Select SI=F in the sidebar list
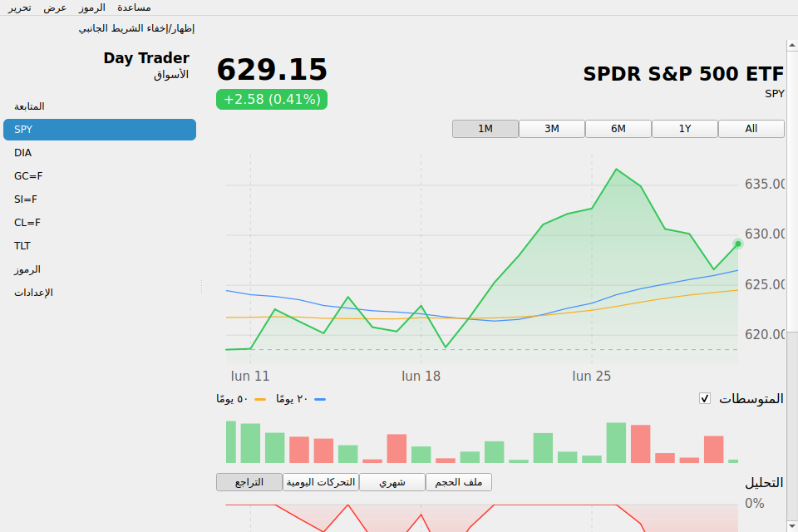The height and width of the screenshot is (532, 798). (x=100, y=199)
